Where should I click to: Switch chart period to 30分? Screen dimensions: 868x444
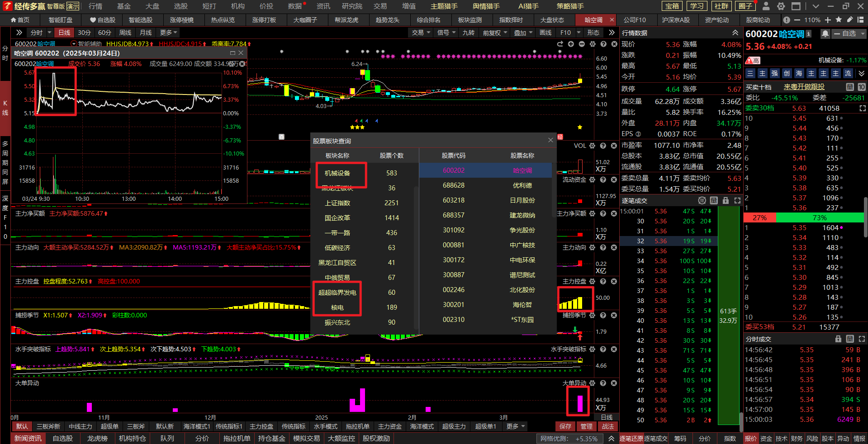(84, 33)
